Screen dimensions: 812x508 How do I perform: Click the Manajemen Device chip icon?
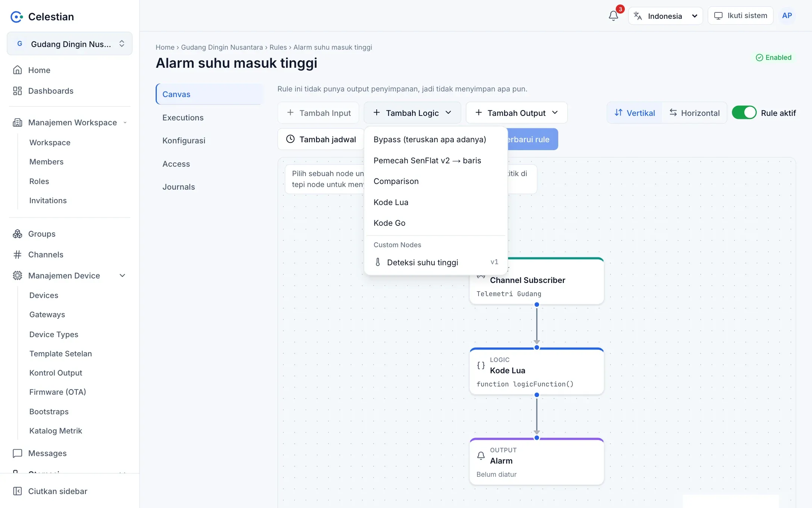[17, 275]
